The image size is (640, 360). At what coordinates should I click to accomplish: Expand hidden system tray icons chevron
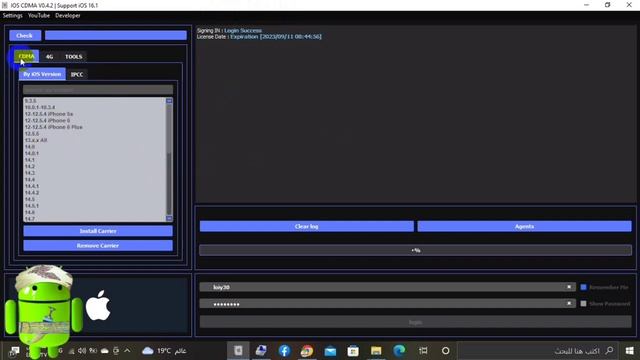click(x=127, y=350)
